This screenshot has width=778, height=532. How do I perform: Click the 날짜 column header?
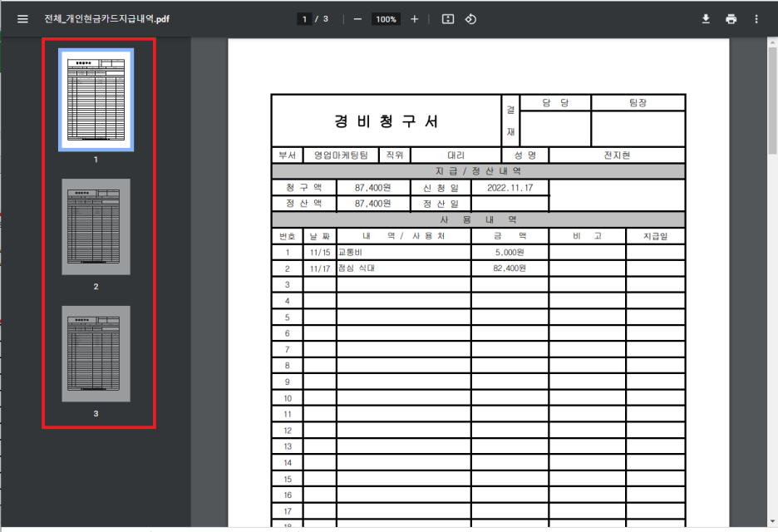coord(319,236)
